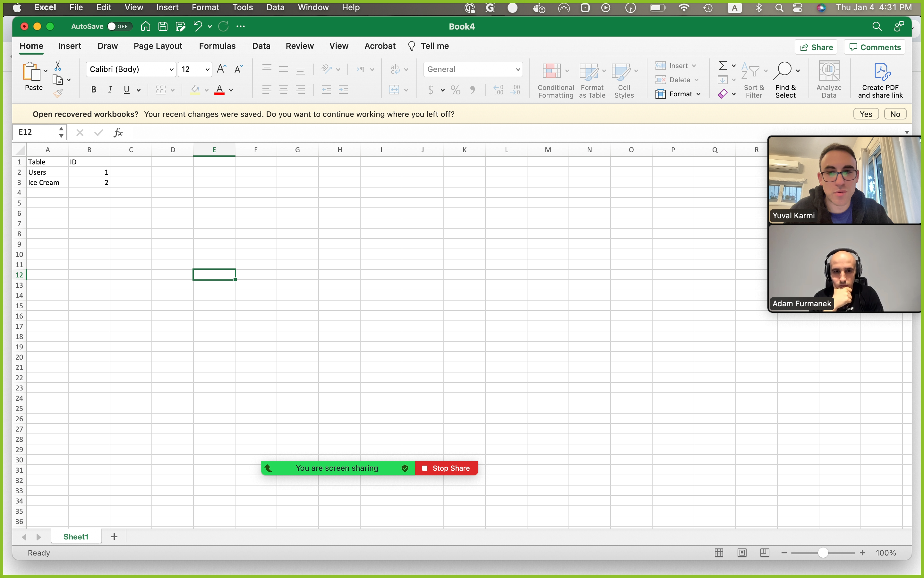Click the Decrease Indent icon
The image size is (924, 578).
[327, 90]
